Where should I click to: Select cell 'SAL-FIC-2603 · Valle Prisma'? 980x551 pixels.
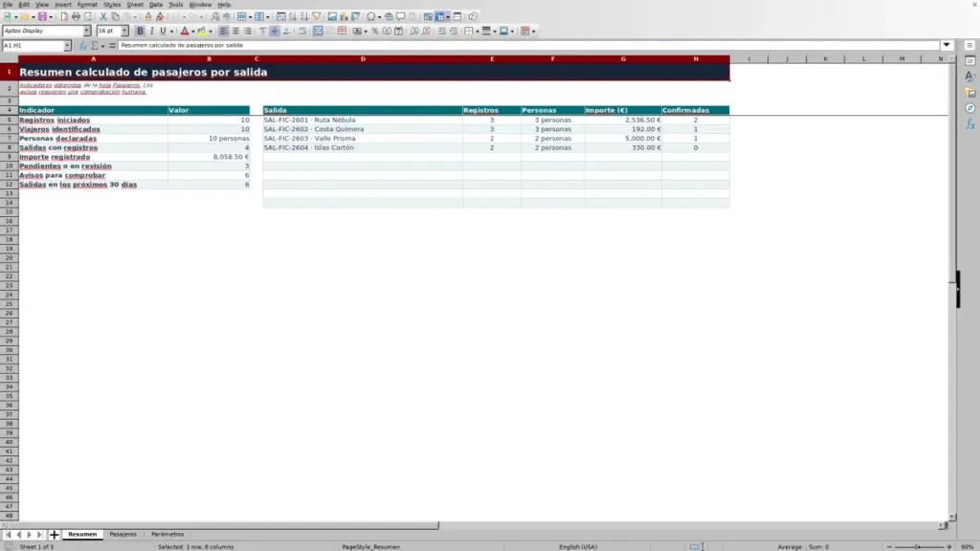pos(363,138)
